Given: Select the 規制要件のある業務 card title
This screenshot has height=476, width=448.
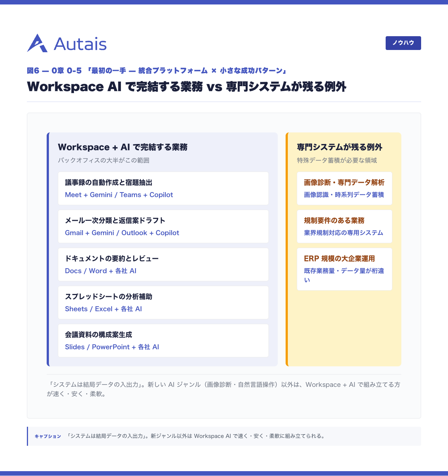Looking at the screenshot, I should 334,220.
